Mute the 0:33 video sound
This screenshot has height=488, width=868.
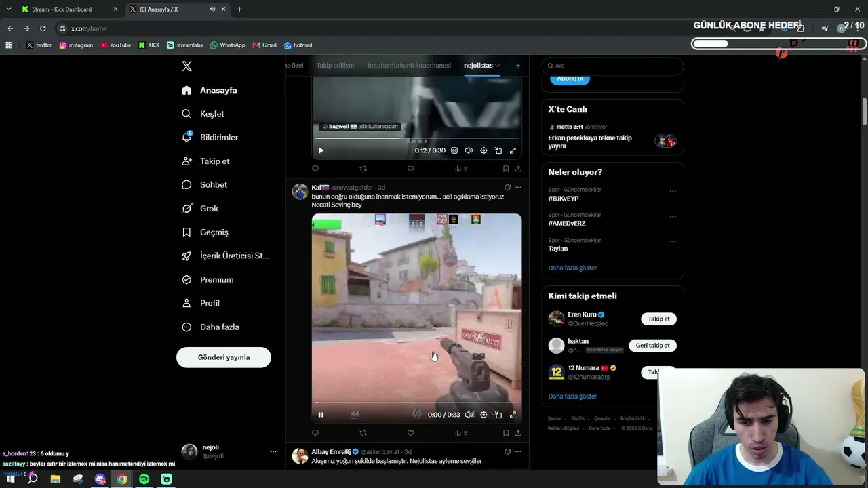tap(469, 415)
